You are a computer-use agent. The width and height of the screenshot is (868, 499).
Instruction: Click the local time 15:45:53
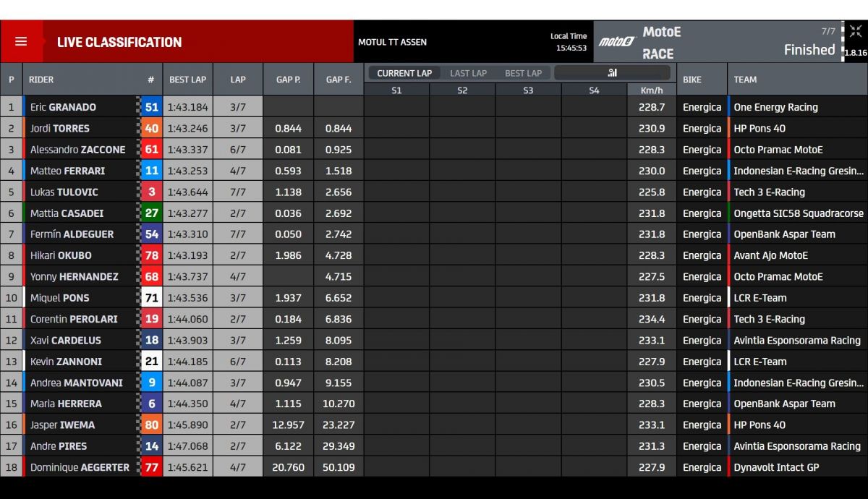[x=571, y=48]
